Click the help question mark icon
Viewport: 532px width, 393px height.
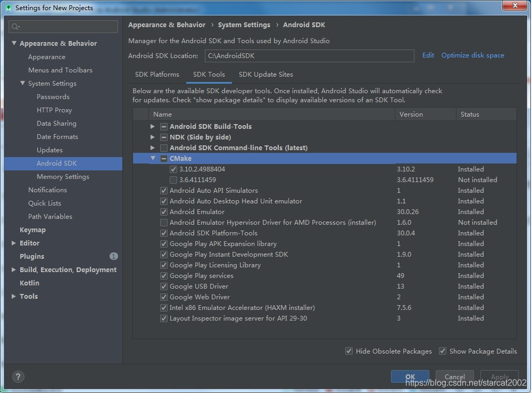pyautogui.click(x=18, y=376)
